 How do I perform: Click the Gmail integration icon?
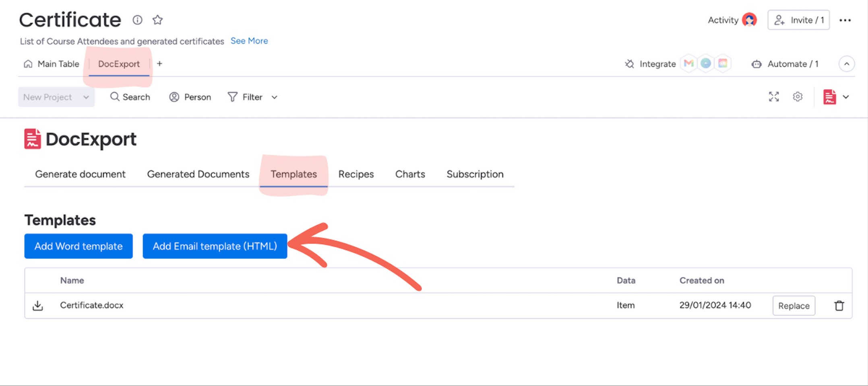click(689, 64)
